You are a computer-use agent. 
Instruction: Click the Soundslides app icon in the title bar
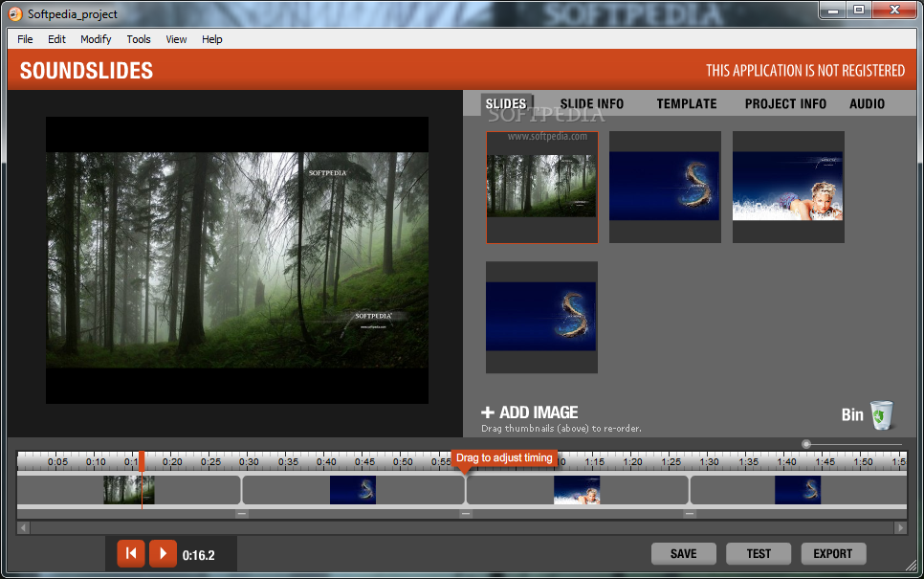click(15, 14)
